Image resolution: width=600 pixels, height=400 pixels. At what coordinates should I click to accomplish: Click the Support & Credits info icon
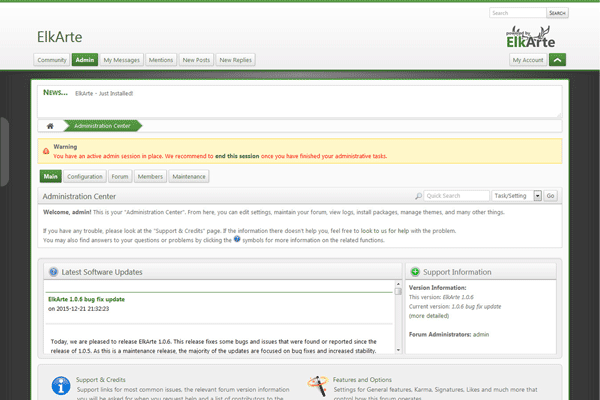pos(61,384)
